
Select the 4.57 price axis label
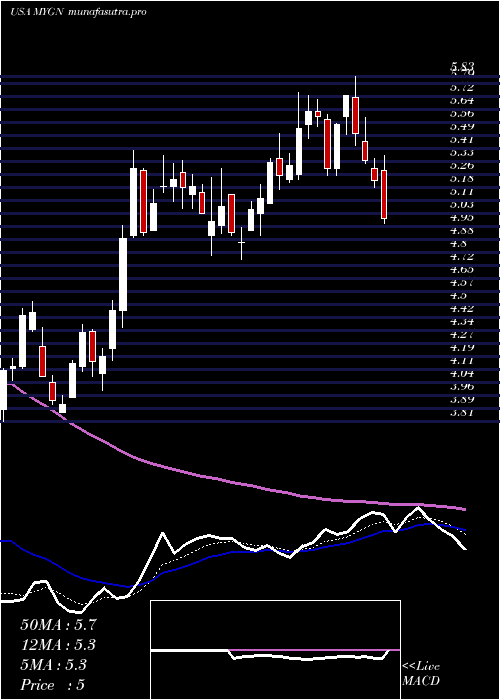tap(462, 283)
